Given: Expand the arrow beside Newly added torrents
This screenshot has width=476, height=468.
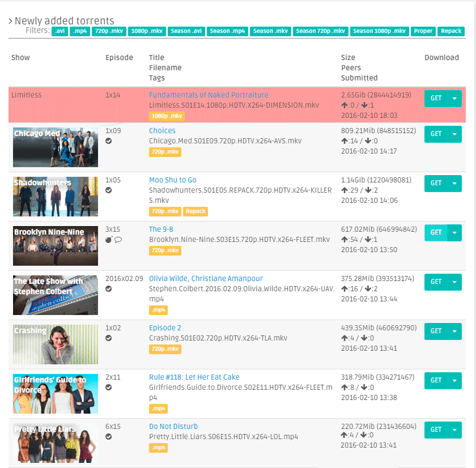Looking at the screenshot, I should [10, 21].
